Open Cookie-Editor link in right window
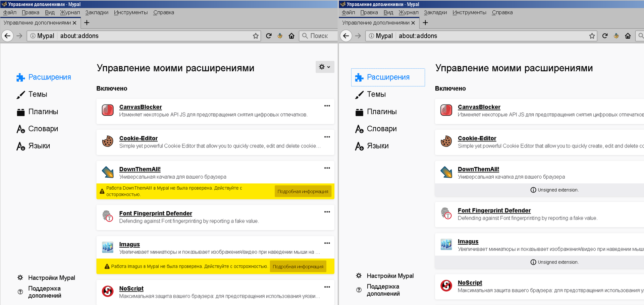Viewport: 644px width, 305px height. 477,138
